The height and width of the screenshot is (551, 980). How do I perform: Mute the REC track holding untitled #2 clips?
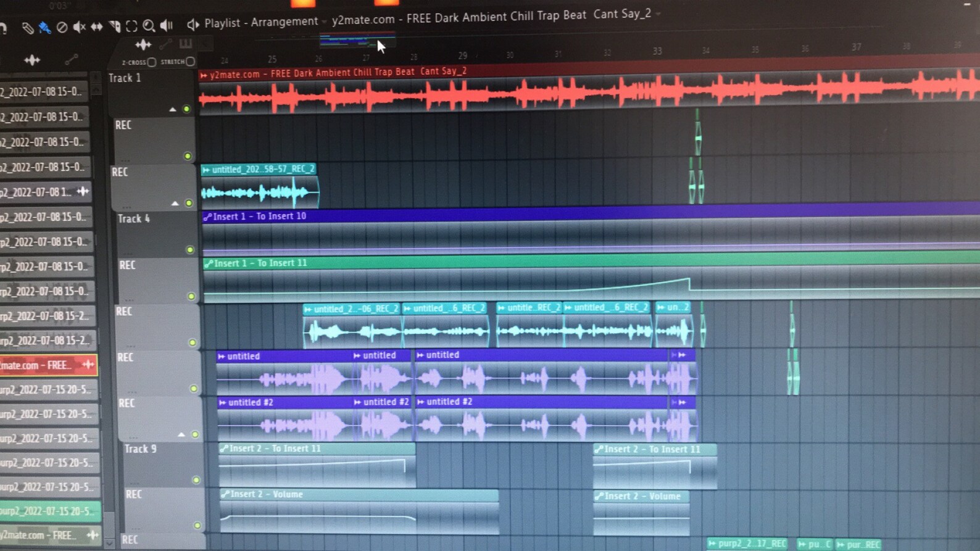[195, 434]
